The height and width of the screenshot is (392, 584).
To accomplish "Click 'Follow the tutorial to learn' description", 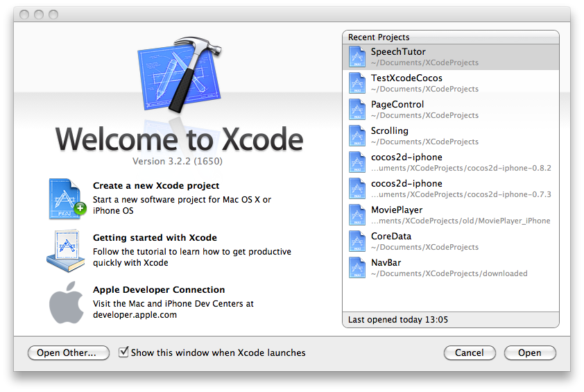I will tap(192, 257).
